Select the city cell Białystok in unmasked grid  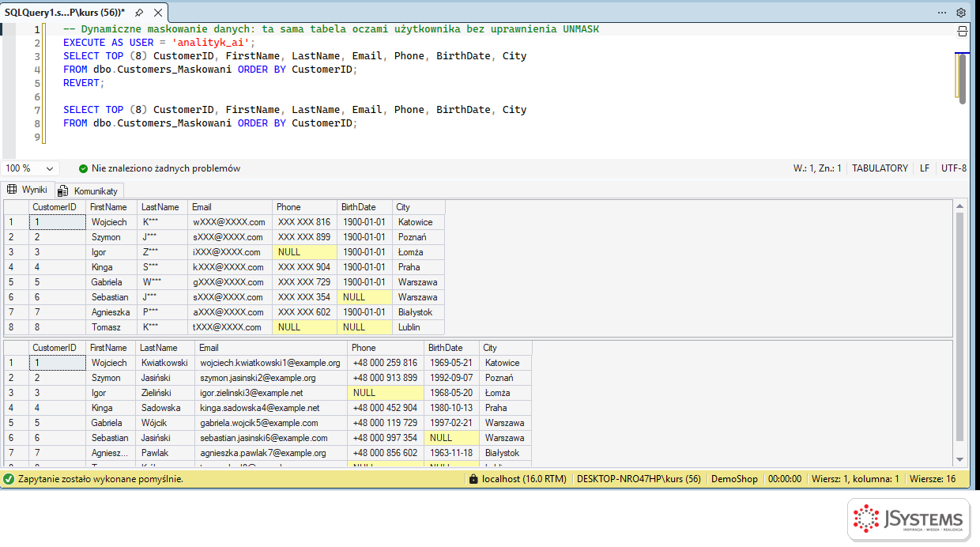point(505,453)
